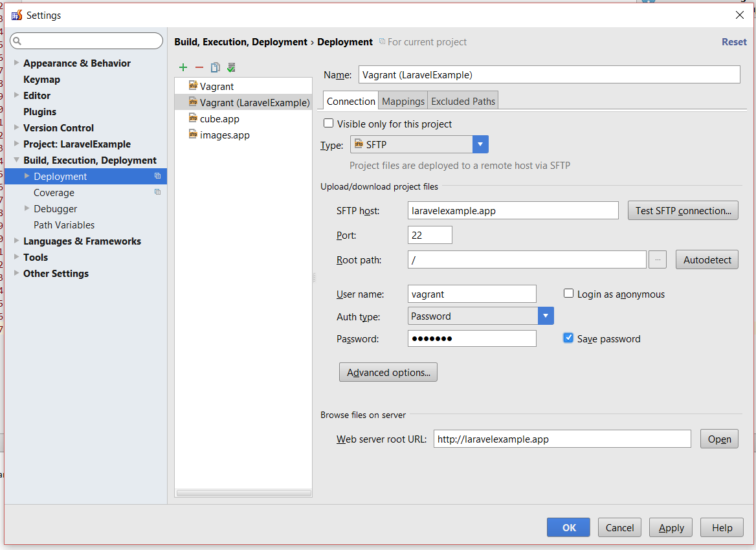756x550 pixels.
Task: Click the project-level icon on Coverage row
Action: tap(158, 192)
